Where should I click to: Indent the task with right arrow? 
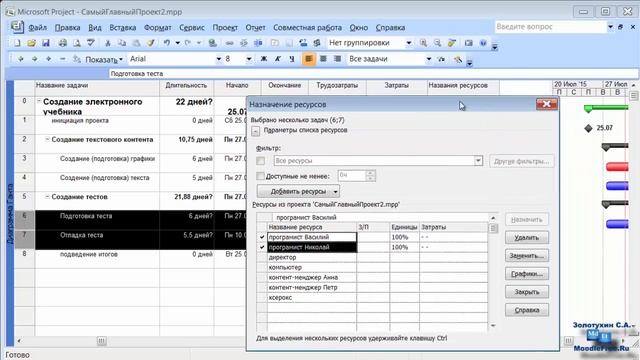[x=35, y=59]
